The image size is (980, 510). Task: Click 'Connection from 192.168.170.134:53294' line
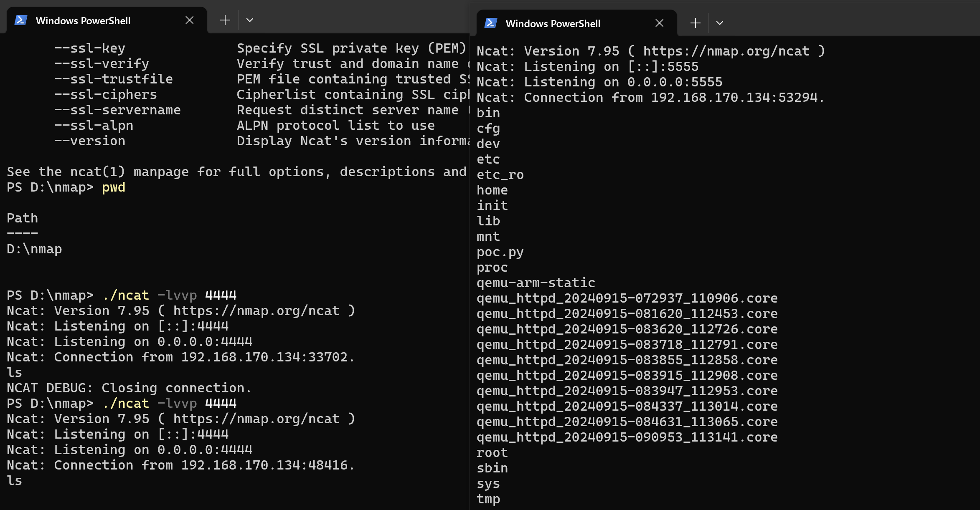tap(651, 97)
